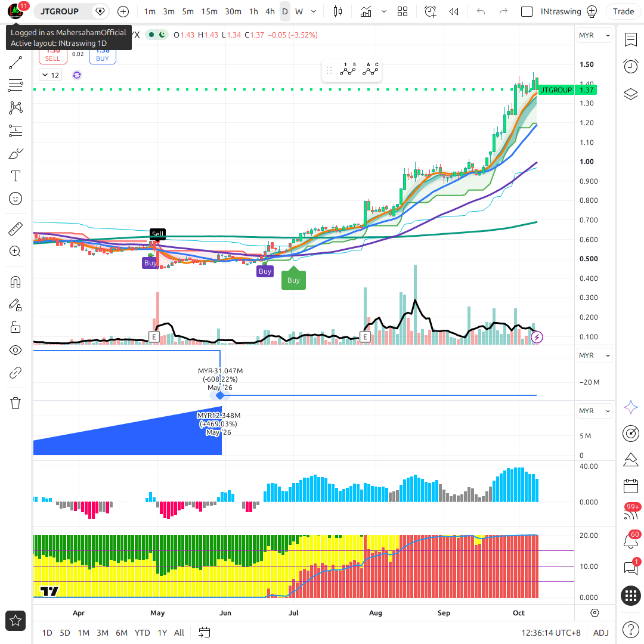Collapse the indicator legend showing 12
This screenshot has width=644, height=644.
(51, 75)
